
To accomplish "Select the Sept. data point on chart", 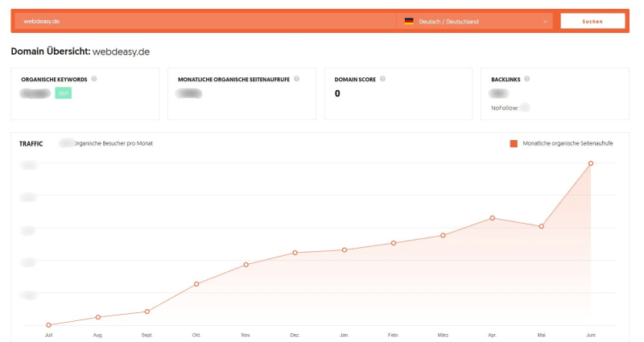I will click(147, 311).
